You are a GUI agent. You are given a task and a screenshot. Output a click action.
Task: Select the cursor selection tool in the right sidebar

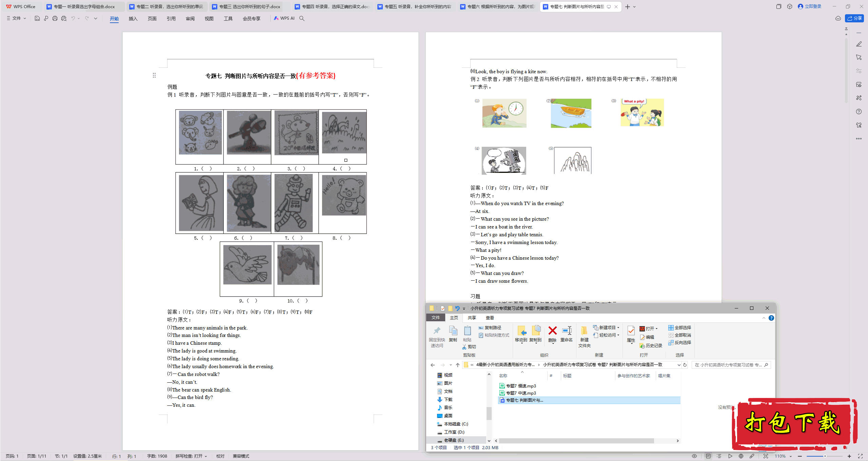(x=859, y=57)
